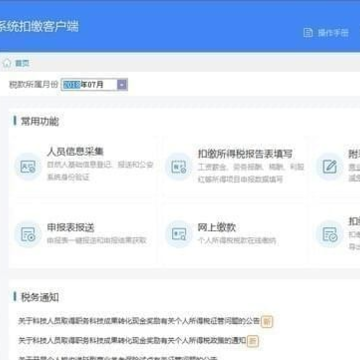Click the 网上缴款 icon
Image resolution: width=360 pixels, height=360 pixels.
(x=179, y=234)
